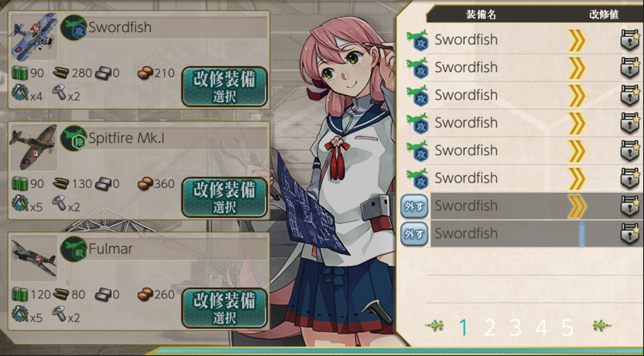644x356 pixels.
Task: Click the Swordfish biplane thumbnail
Action: point(34,37)
